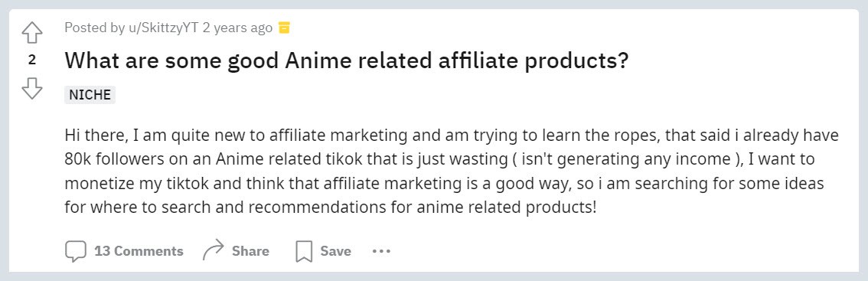Downvote the post with the down arrow
The image size is (868, 281).
tap(31, 88)
